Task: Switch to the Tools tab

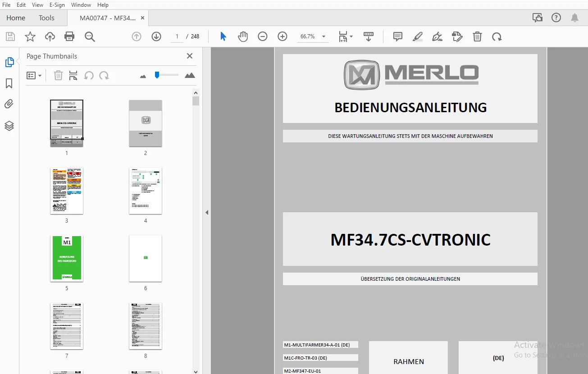Action: (46, 18)
